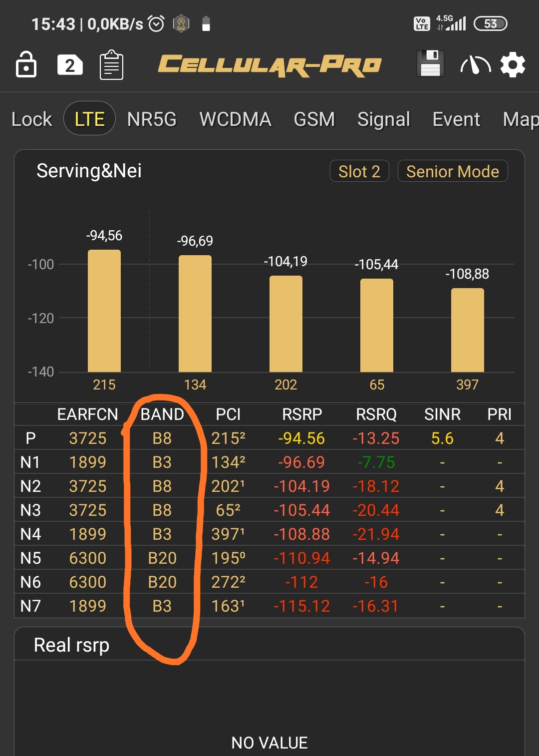Tap the RSRP column header
Screen dimensions: 539x756
[x=302, y=414]
